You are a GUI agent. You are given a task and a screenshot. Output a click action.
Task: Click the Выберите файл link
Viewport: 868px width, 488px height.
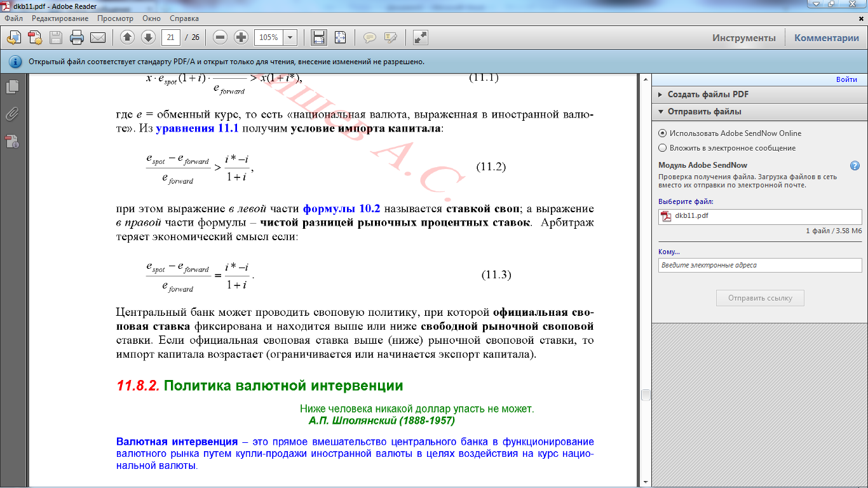click(x=686, y=201)
